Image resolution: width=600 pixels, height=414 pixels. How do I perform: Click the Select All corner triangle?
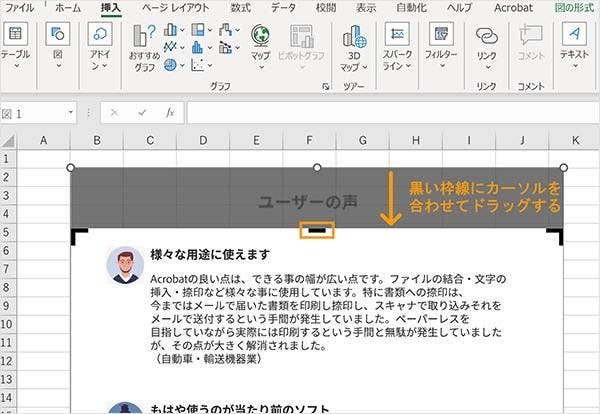(x=8, y=141)
